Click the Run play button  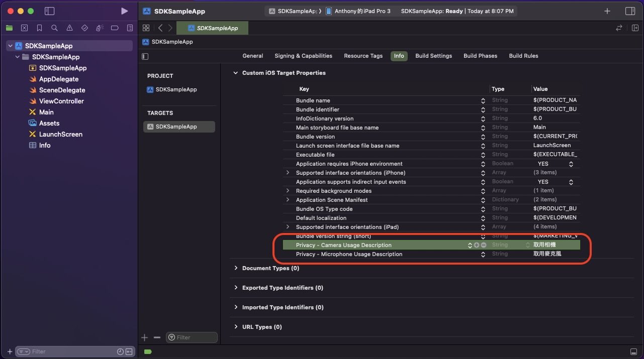coord(124,11)
